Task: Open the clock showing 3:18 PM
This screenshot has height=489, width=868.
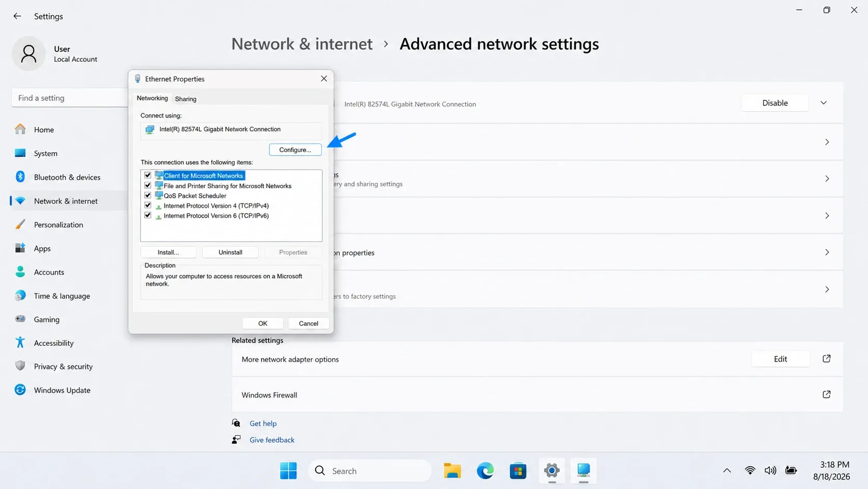Action: coord(834,465)
